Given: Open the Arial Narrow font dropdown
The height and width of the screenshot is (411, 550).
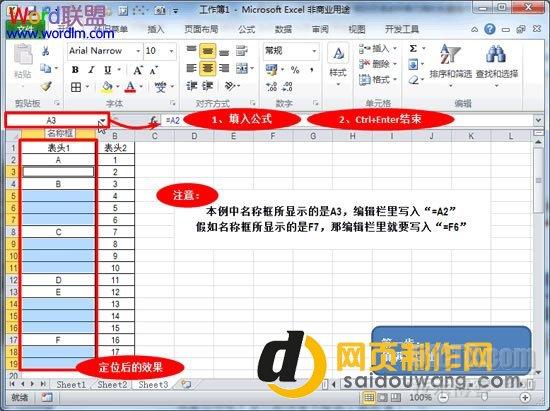Looking at the screenshot, I should (x=138, y=51).
